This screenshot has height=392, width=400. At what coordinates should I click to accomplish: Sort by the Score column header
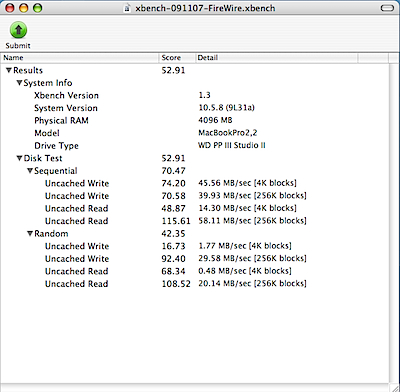coord(177,58)
